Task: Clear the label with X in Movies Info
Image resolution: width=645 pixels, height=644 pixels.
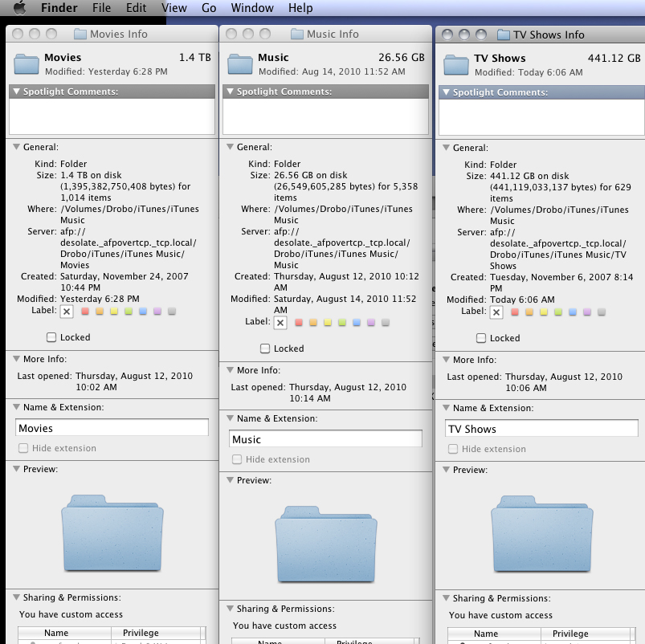Action: pyautogui.click(x=67, y=312)
